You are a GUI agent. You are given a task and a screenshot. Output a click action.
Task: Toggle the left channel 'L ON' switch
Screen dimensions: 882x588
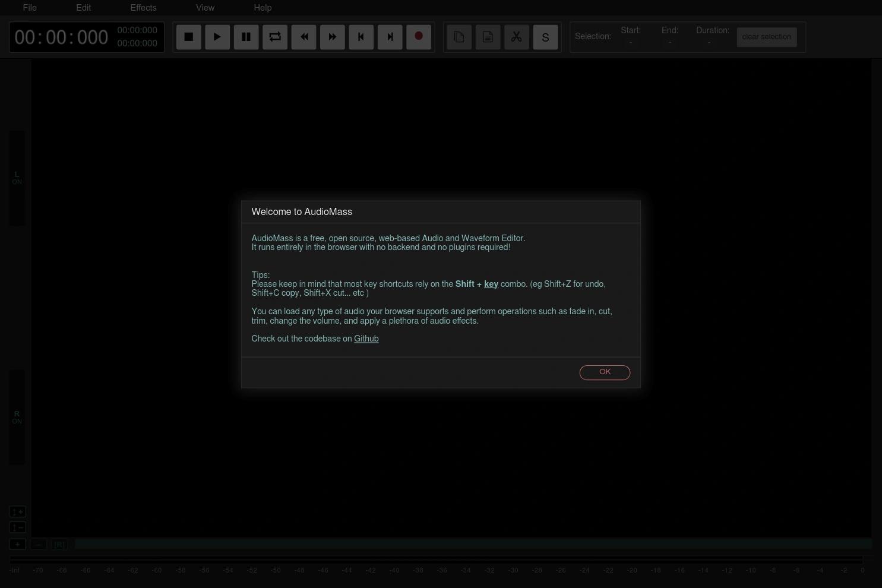pos(17,178)
